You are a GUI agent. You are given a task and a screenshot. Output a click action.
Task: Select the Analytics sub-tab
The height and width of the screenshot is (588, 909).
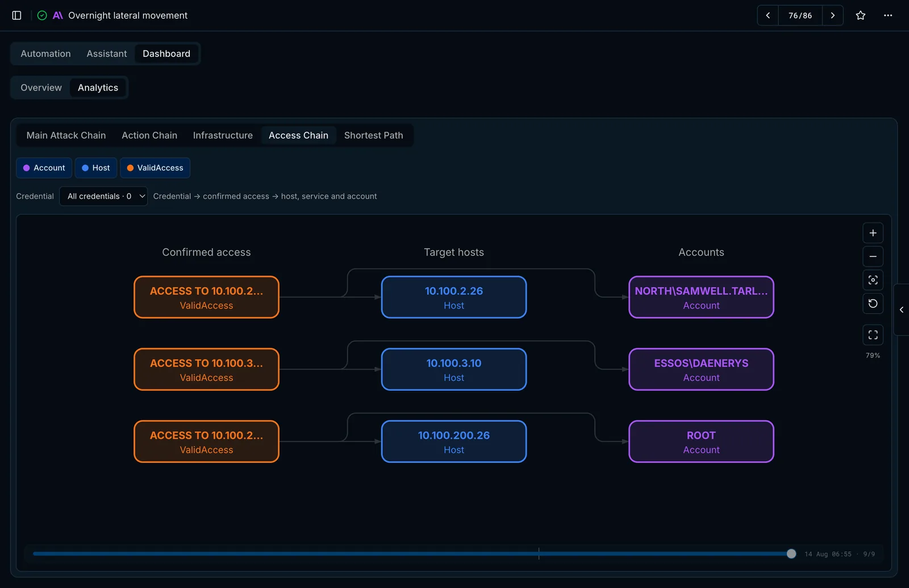98,87
